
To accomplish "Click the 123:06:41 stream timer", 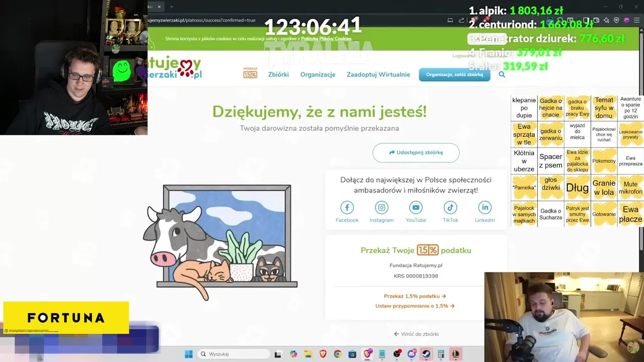I will pyautogui.click(x=312, y=26).
